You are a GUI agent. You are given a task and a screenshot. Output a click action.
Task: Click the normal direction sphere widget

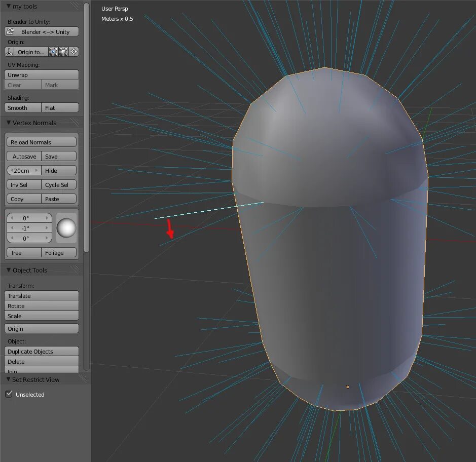[66, 228]
